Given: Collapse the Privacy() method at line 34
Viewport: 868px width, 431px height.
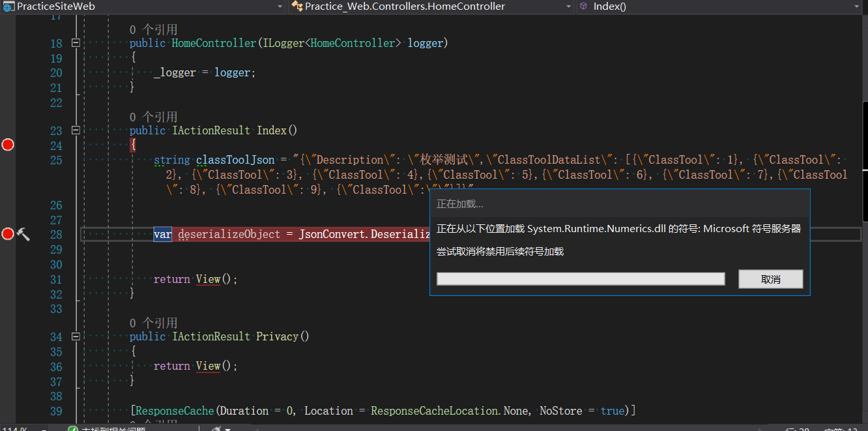Looking at the screenshot, I should [x=76, y=336].
